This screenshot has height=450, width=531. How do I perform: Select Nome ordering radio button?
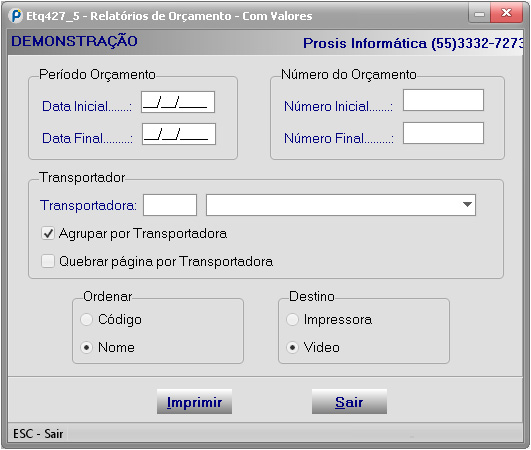pos(86,347)
